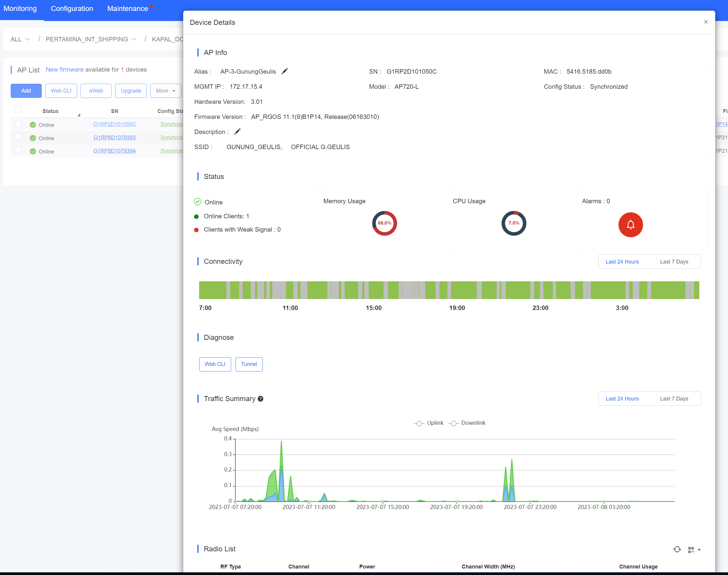The width and height of the screenshot is (728, 575).
Task: Click the Online Clients: 1 text
Action: click(x=226, y=216)
